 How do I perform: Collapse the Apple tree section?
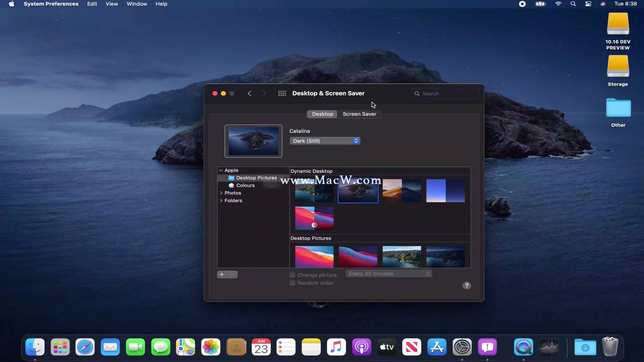[x=221, y=170]
